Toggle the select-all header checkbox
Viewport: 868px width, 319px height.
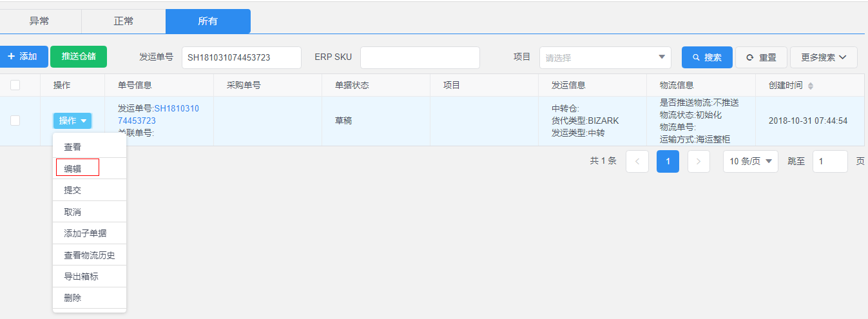15,85
